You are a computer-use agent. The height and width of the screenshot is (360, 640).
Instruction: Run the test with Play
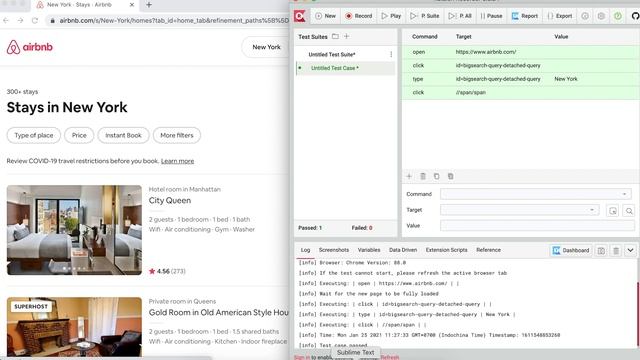[391, 16]
